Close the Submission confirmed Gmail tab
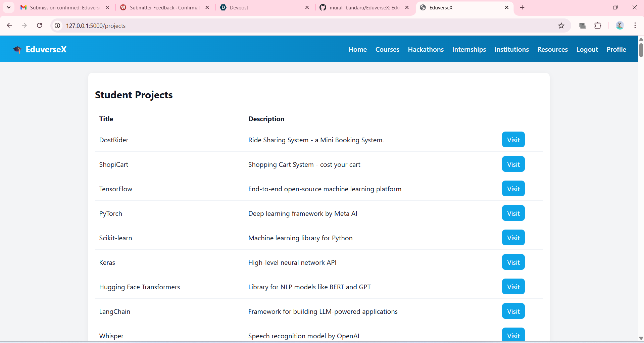The width and height of the screenshot is (644, 343). tap(107, 7)
